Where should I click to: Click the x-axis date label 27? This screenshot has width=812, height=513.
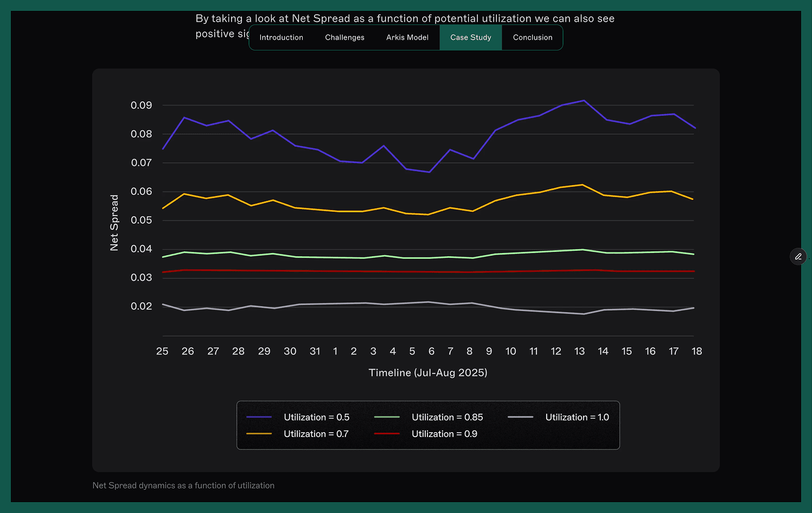[x=213, y=351]
